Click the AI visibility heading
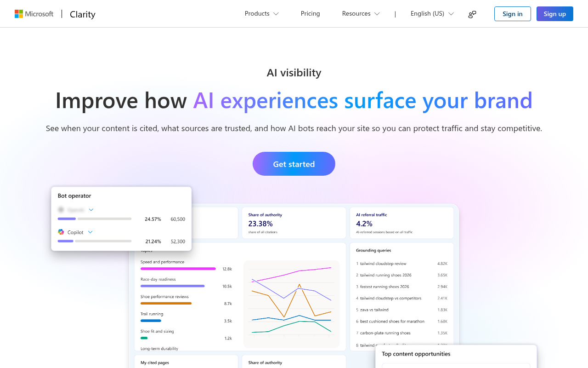 click(294, 73)
